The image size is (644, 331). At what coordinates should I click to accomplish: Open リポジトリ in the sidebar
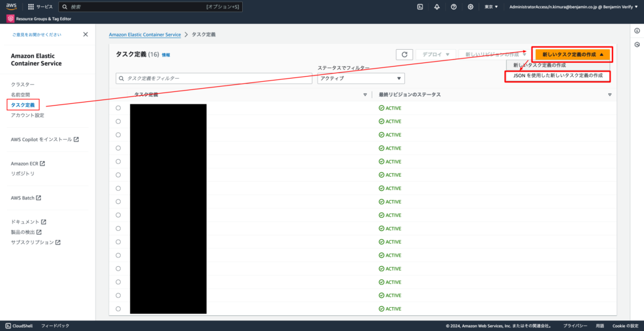pos(23,174)
